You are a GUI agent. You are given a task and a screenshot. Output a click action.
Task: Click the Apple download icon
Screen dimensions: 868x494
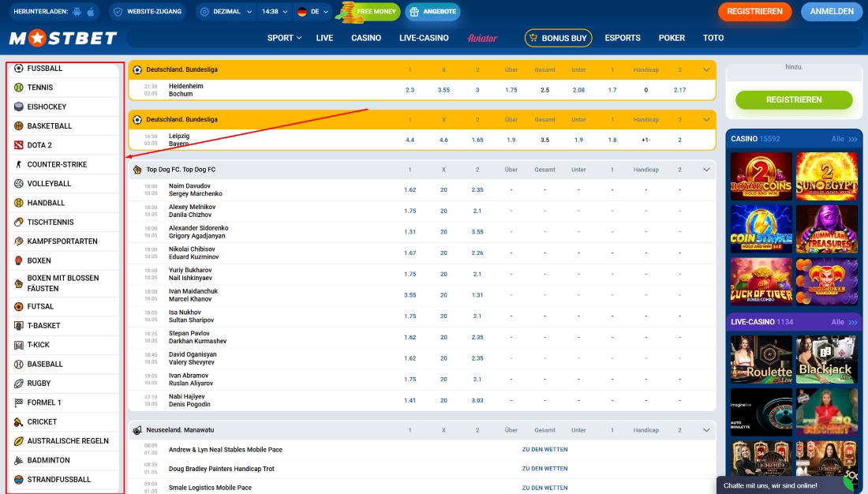(x=91, y=12)
